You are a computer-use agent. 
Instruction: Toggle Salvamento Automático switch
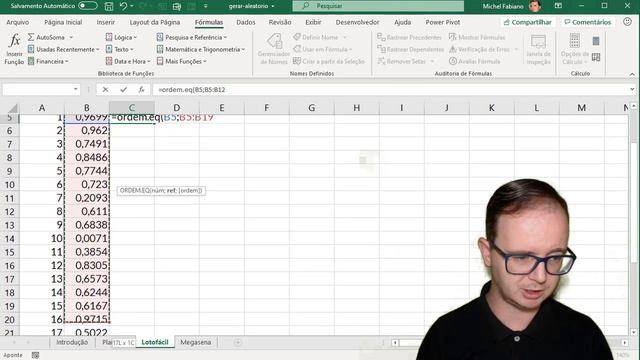[87, 6]
